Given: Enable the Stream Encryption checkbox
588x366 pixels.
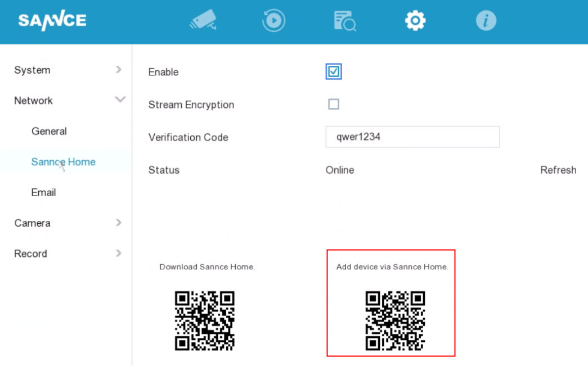Looking at the screenshot, I should click(334, 104).
